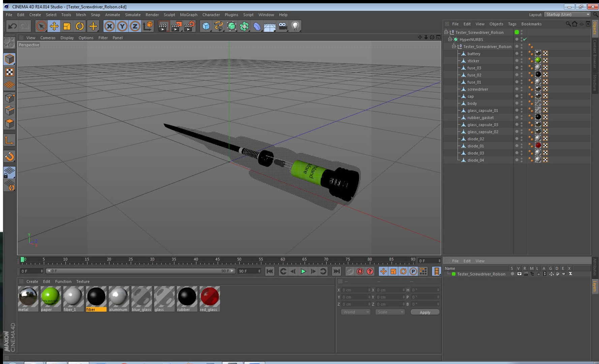
Task: Open material manager Create menu
Action: [32, 281]
